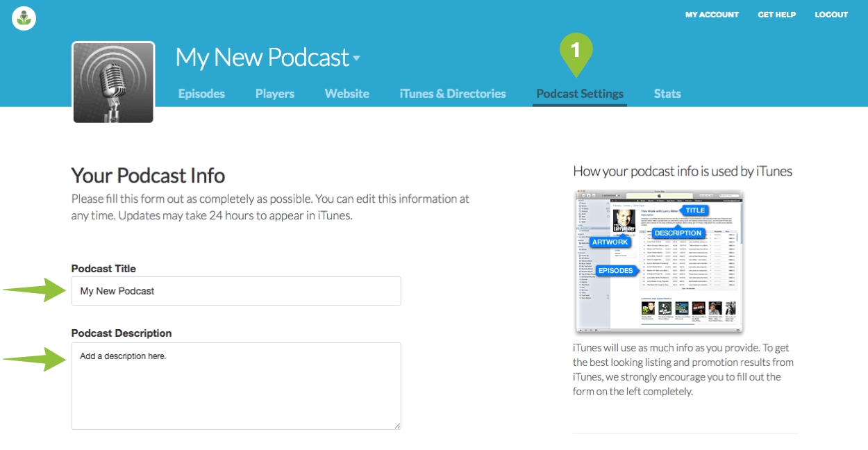The width and height of the screenshot is (868, 450).
Task: Focus the Podcast Title text field
Action: point(236,291)
